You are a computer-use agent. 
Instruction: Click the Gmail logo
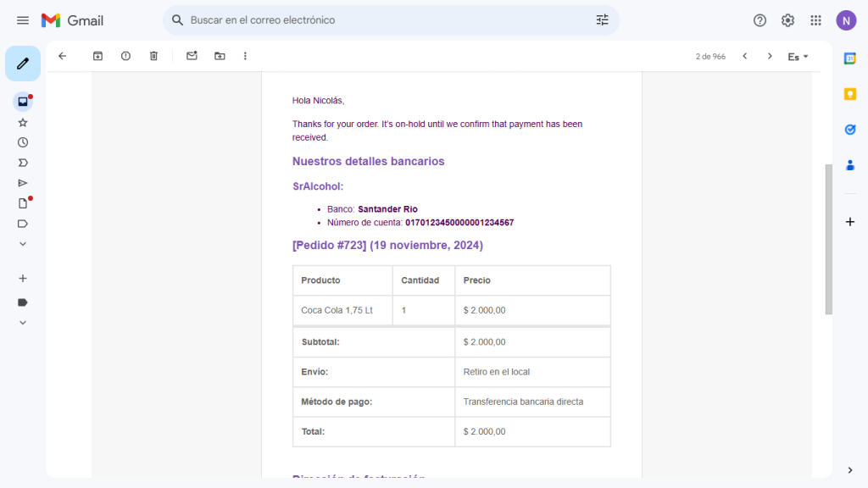pos(73,20)
